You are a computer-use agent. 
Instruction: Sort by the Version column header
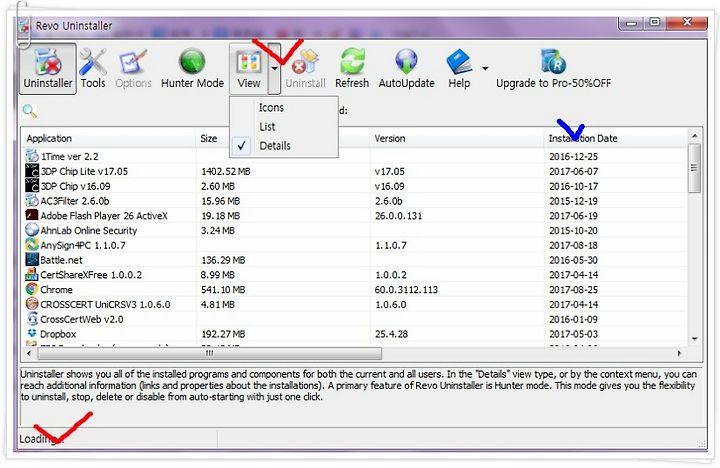457,138
